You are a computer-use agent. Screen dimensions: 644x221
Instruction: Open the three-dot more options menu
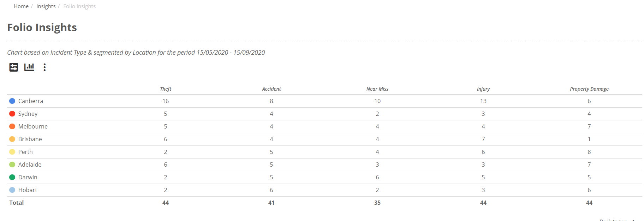tap(44, 67)
